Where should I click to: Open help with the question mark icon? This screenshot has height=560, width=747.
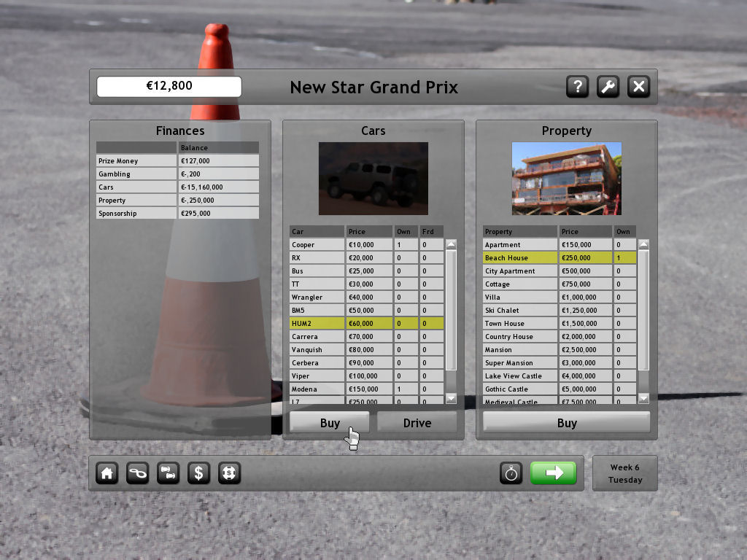point(578,87)
